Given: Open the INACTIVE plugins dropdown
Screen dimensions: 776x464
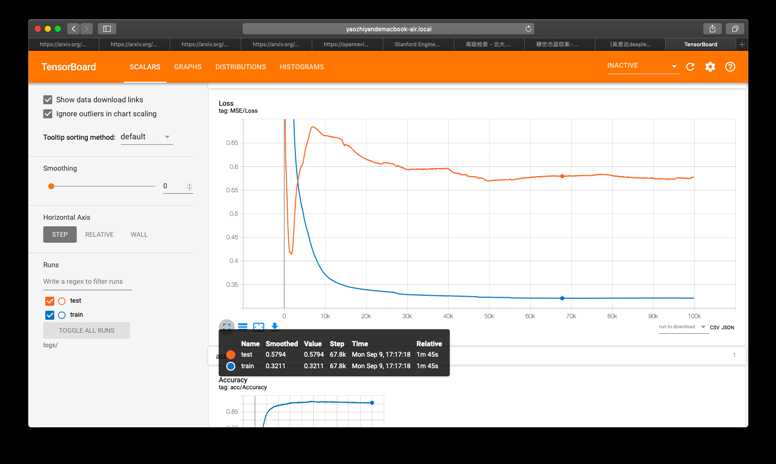Looking at the screenshot, I should tap(642, 66).
